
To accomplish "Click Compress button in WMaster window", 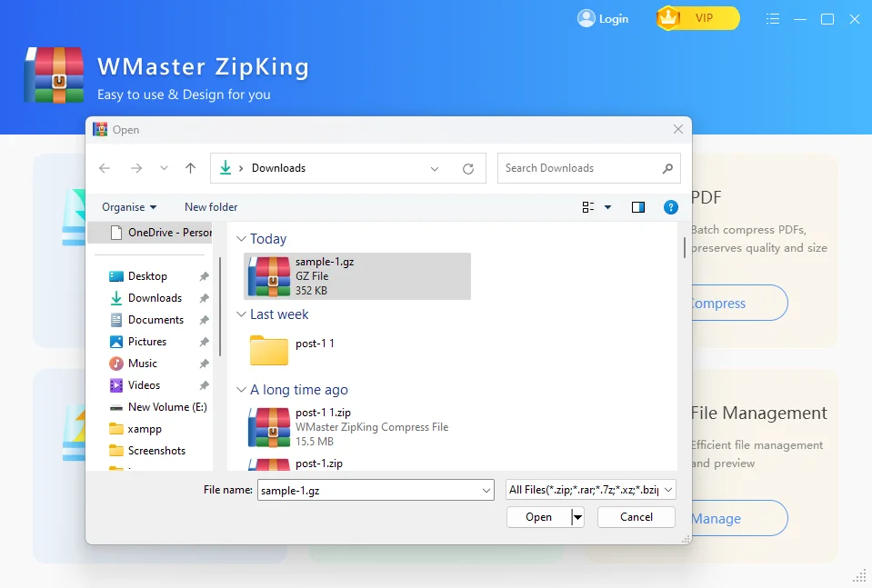I will click(739, 303).
